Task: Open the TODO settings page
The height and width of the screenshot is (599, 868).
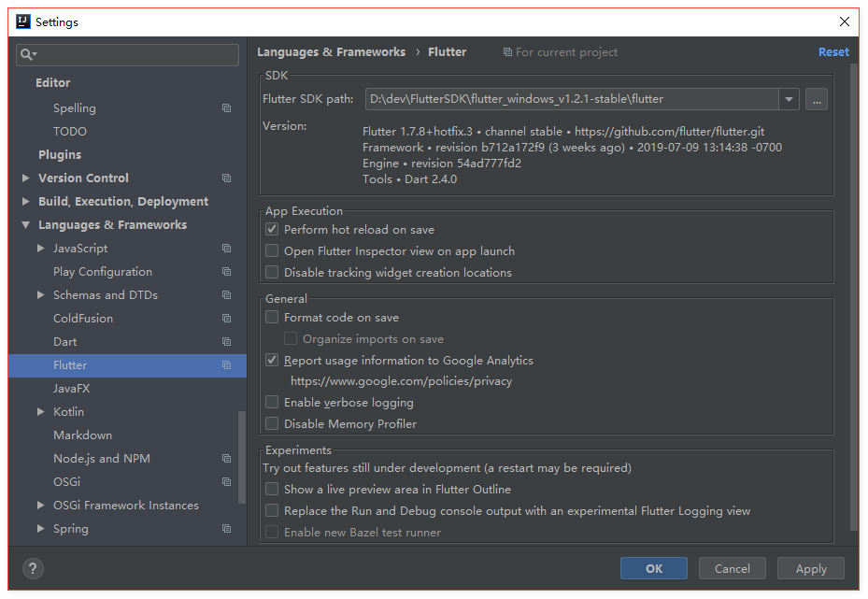Action: 70,131
